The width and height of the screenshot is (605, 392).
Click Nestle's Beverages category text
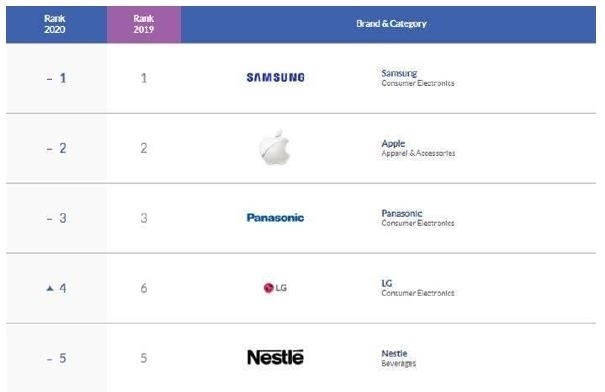[x=399, y=363]
